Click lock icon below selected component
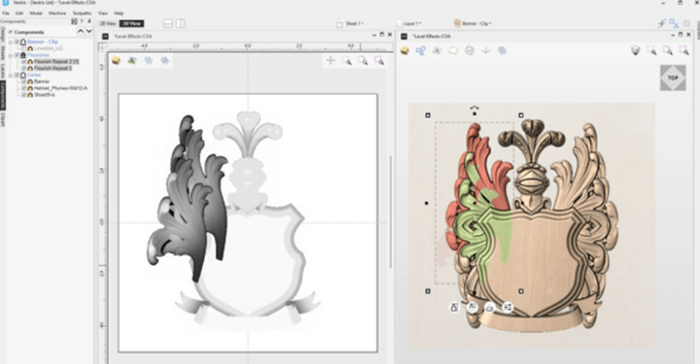The height and width of the screenshot is (364, 700). click(x=454, y=307)
